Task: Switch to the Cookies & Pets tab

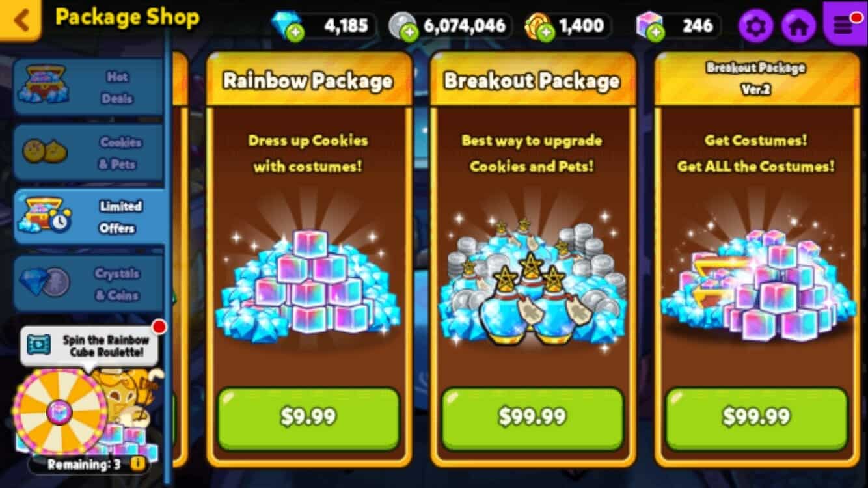Action: [x=88, y=152]
